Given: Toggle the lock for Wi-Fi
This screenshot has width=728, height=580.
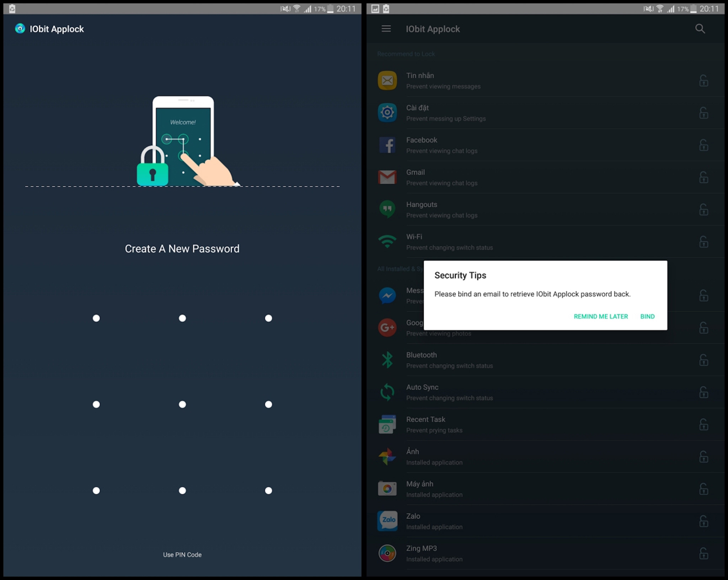Looking at the screenshot, I should click(703, 242).
